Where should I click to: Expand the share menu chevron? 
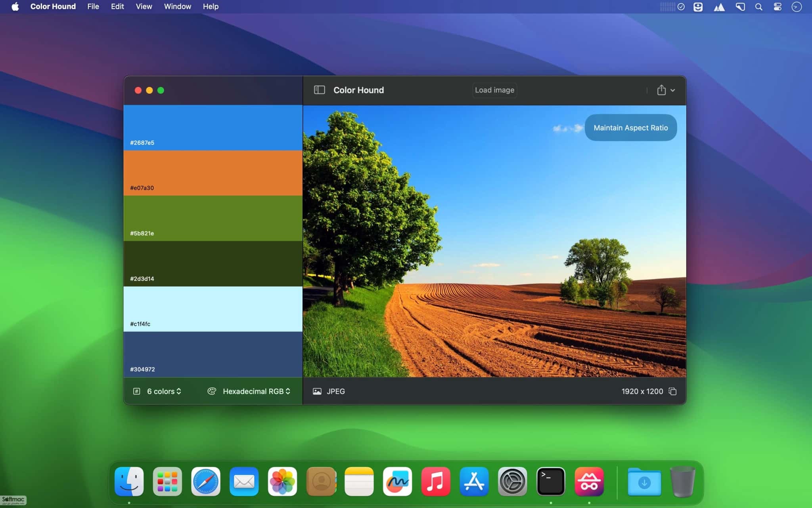click(x=673, y=90)
